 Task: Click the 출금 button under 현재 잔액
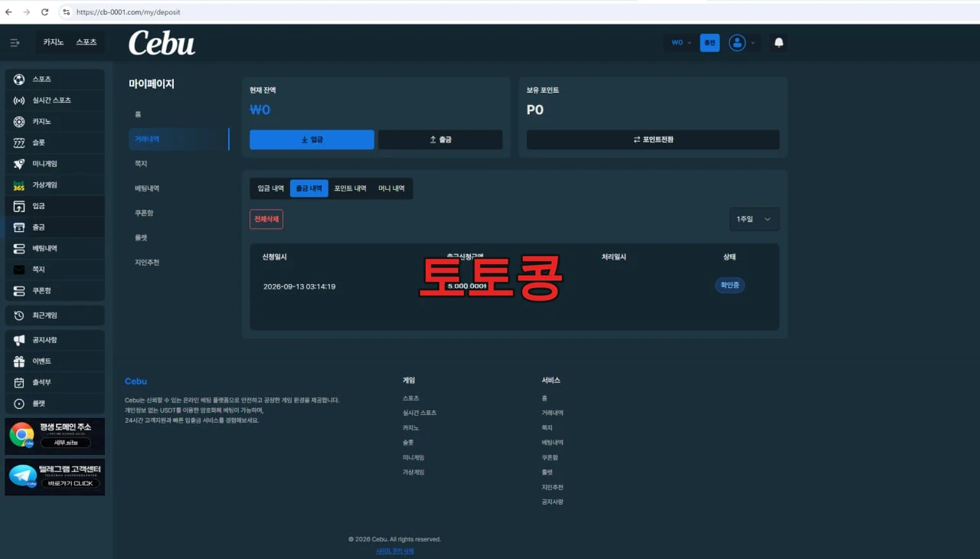tap(440, 139)
